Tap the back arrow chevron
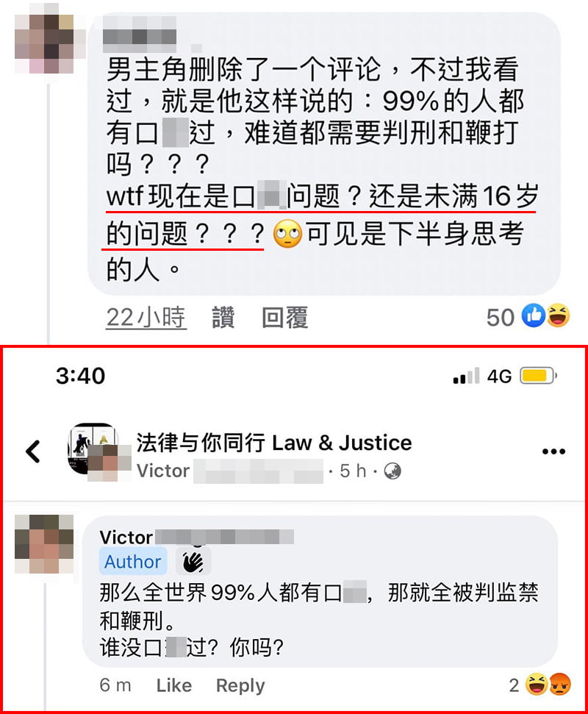588x714 pixels. 33,451
